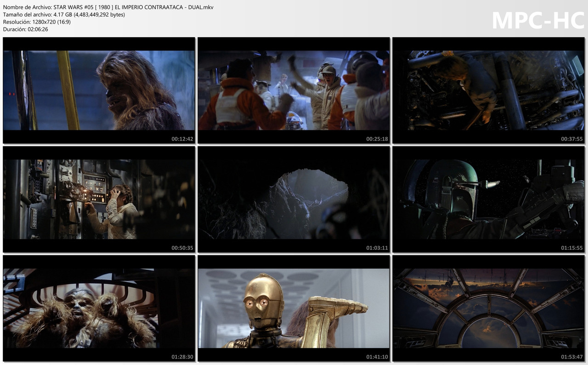
Task: Click the timestamp label 00:50:35
Action: tap(182, 248)
